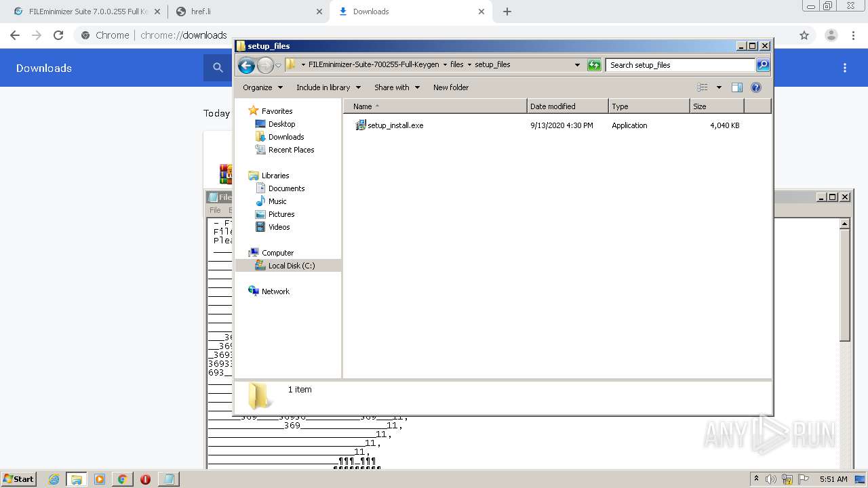Open Explorer help
This screenshot has width=868, height=488.
pyautogui.click(x=756, y=87)
